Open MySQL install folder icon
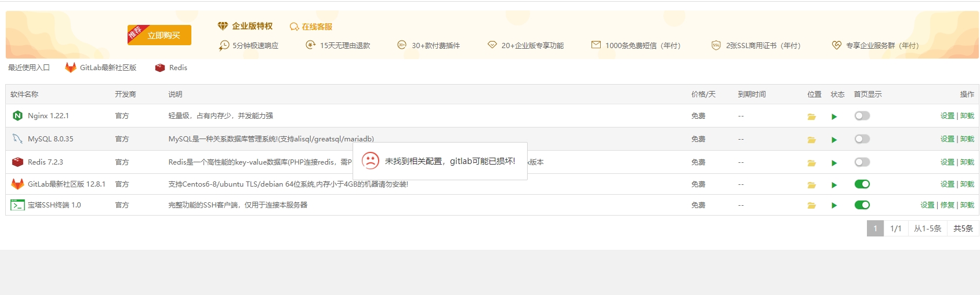980x295 pixels. [x=812, y=140]
